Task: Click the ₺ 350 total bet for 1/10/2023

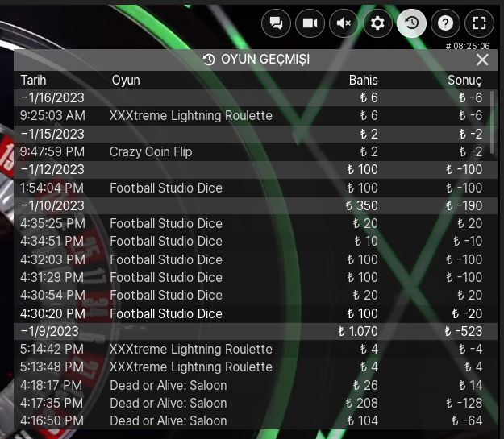Action: click(x=361, y=206)
